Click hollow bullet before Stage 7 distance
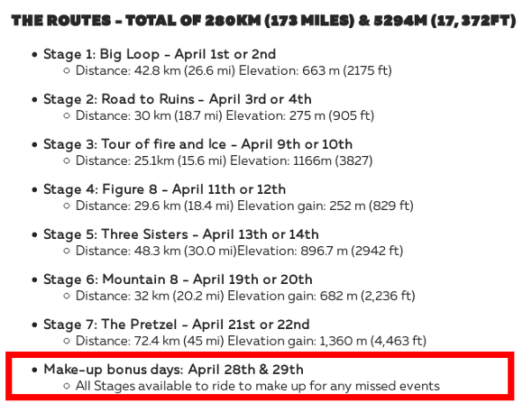The height and width of the screenshot is (403, 532). click(x=67, y=342)
